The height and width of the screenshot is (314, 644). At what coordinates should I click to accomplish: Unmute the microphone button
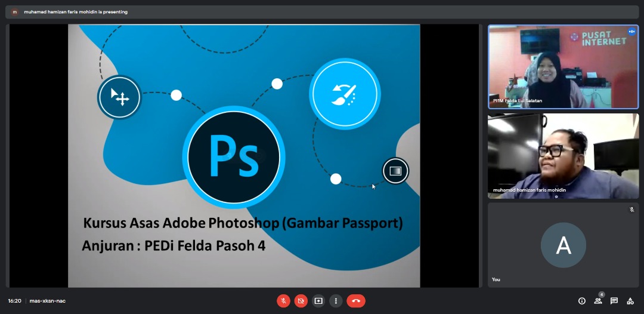(283, 301)
